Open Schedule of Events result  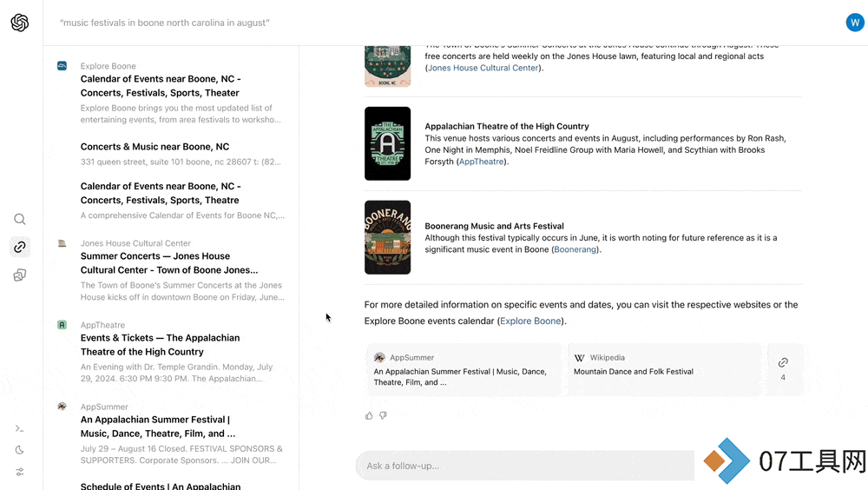pos(161,486)
